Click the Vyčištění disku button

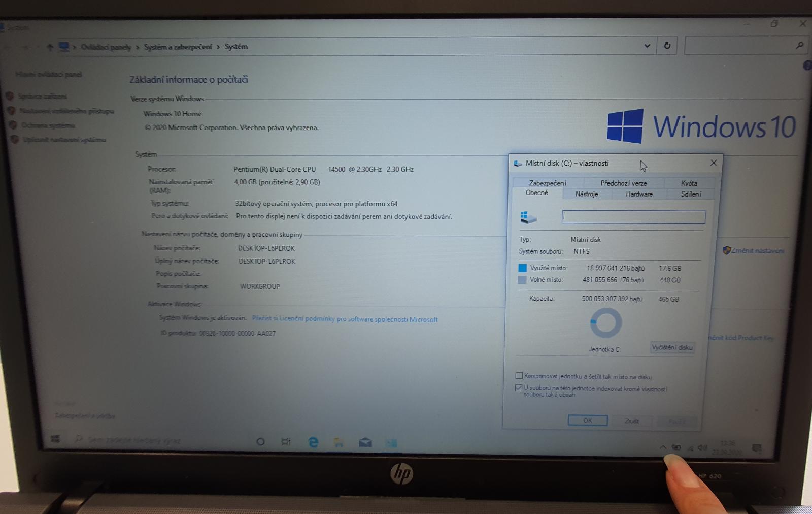(x=672, y=347)
